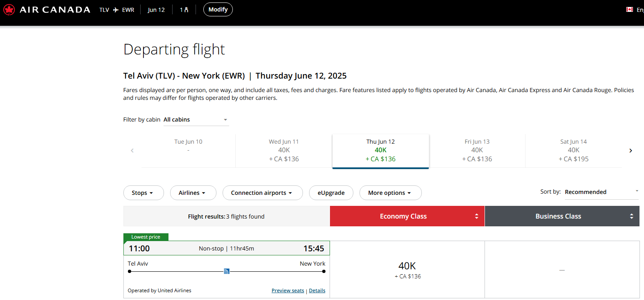
Task: Open the More options dropdown
Action: pos(390,193)
